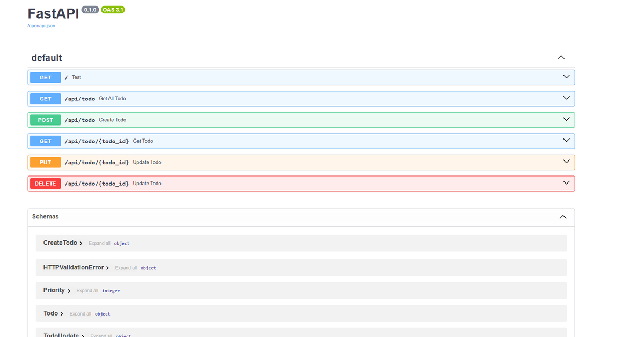Screen dimensions: 644x337
Task: Click GET badge for Get Todo
Action: coord(46,141)
